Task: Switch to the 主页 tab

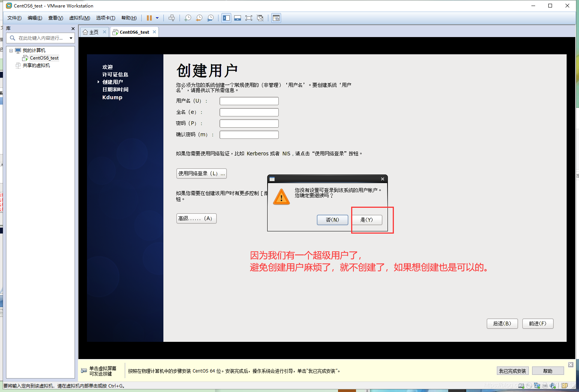Action: 93,32
